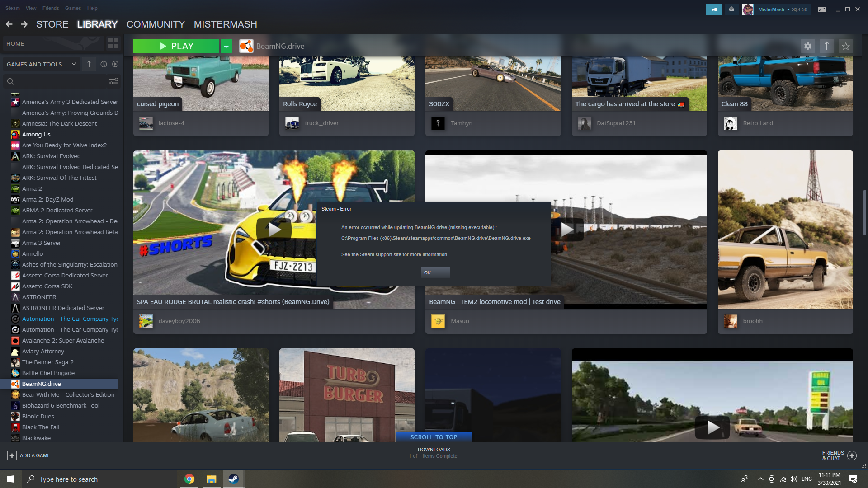868x488 pixels.
Task: Open the Steam menu
Action: click(x=13, y=8)
